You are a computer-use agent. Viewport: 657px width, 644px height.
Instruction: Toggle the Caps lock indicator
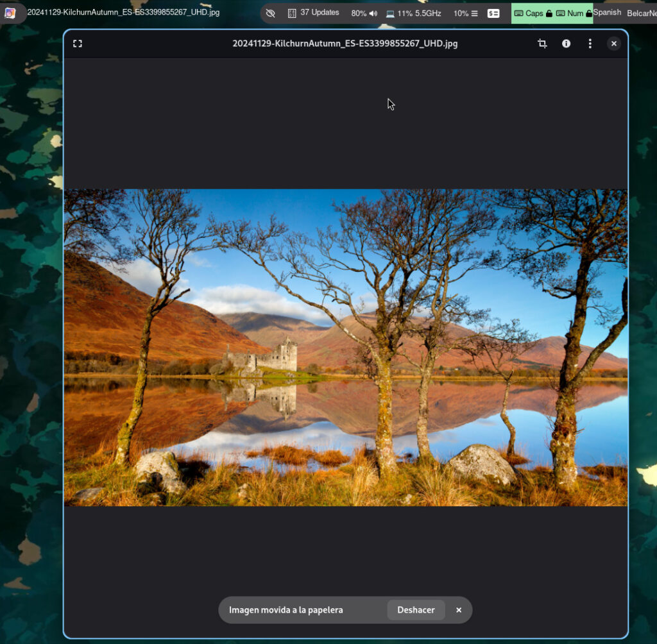533,13
